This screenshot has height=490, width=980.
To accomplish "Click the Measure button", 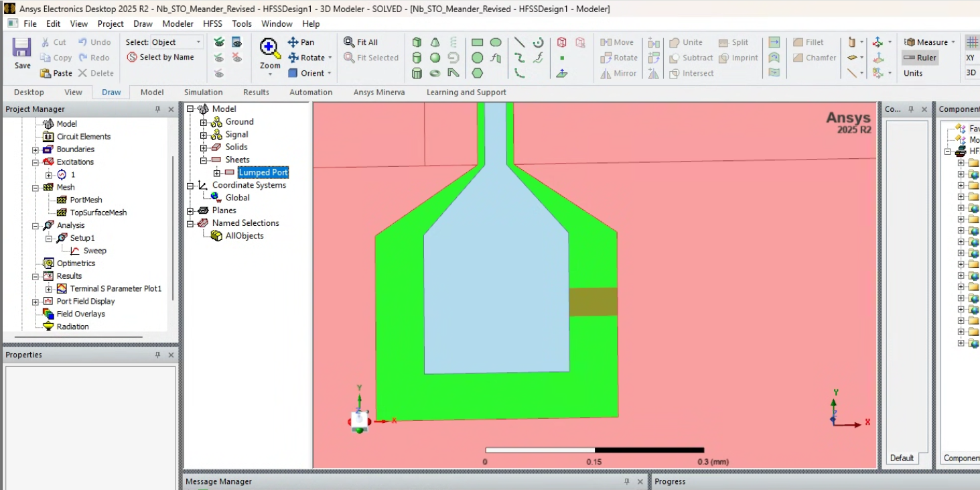I will point(927,42).
